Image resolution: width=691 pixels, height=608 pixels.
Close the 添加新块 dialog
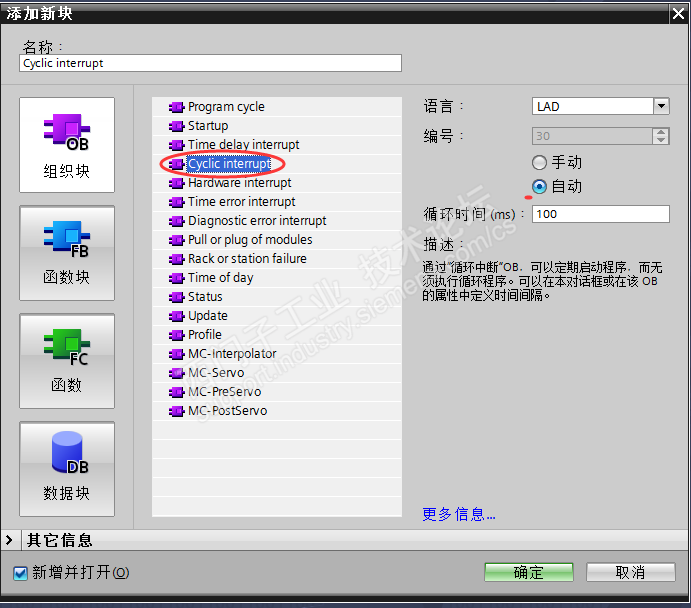coord(679,14)
